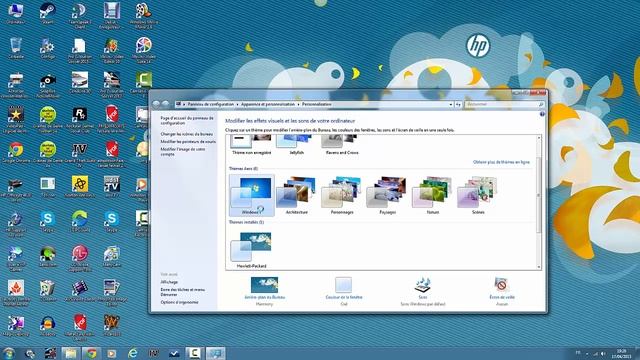Screen dimensions: 640x360
Task: Select the Windows Movie Maker shortcut
Action: pyautogui.click(x=144, y=16)
